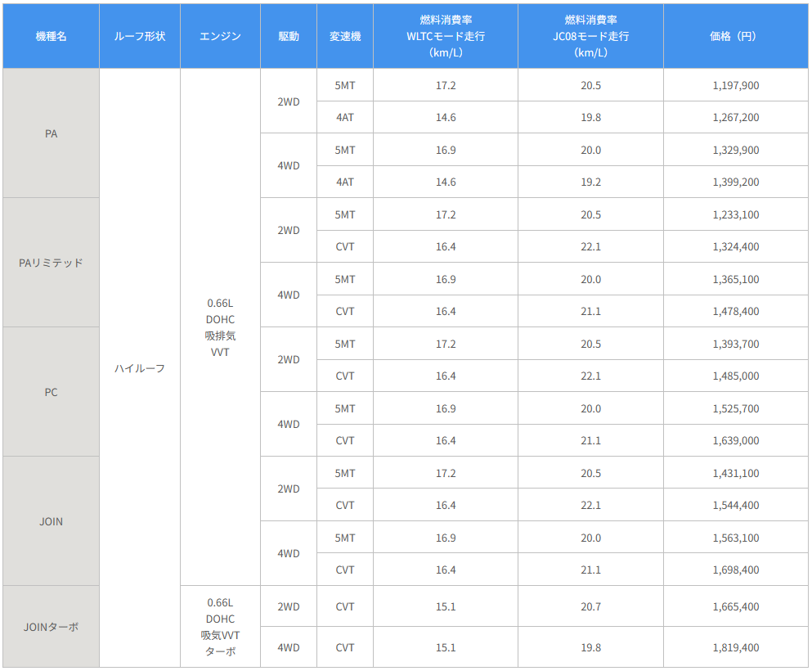Click the 機種名 column header
Screen dimensions: 812x671
(x=51, y=37)
